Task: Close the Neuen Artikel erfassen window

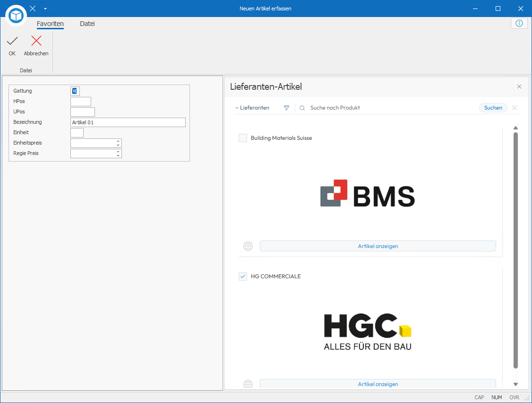Action: 521,9
